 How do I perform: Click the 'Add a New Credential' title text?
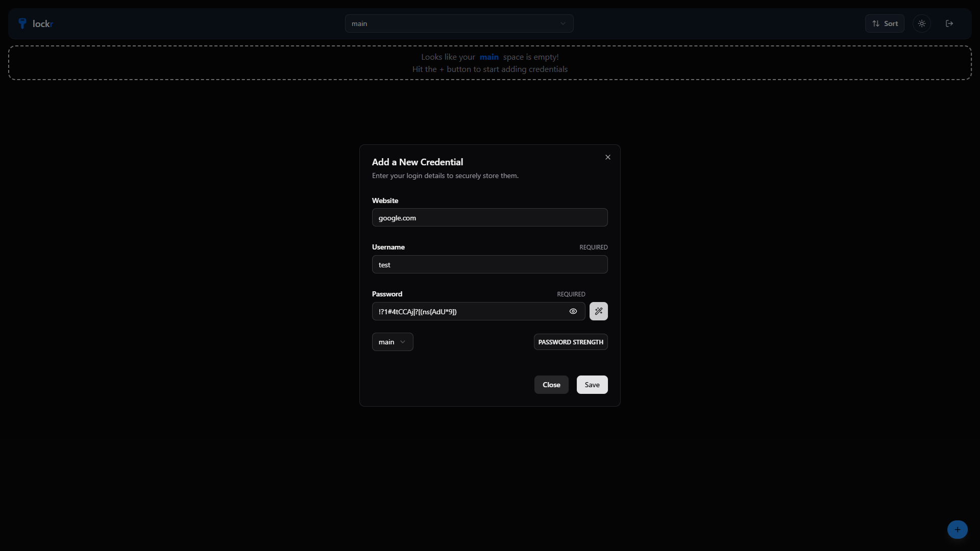pos(418,162)
